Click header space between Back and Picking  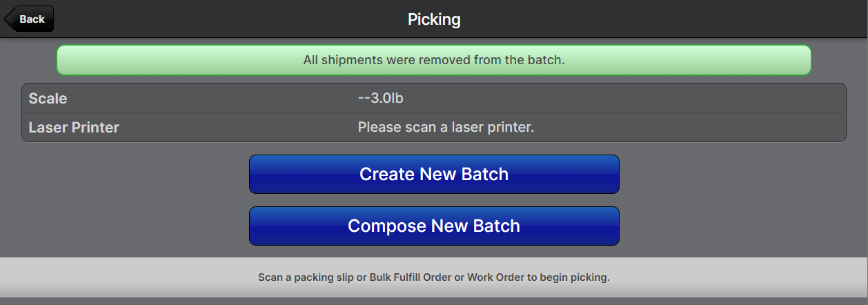228,19
